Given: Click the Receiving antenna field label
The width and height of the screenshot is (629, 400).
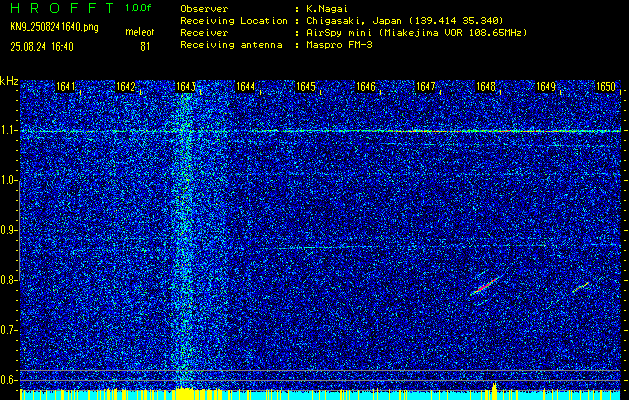Looking at the screenshot, I should (x=231, y=45).
